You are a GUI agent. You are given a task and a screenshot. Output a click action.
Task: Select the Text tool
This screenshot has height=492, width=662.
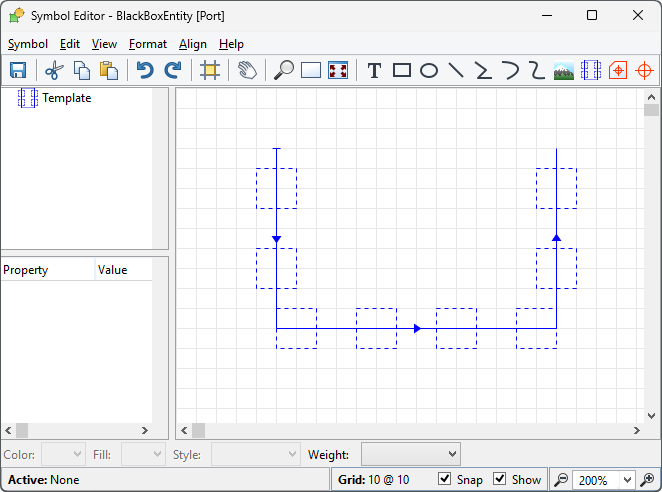click(374, 71)
